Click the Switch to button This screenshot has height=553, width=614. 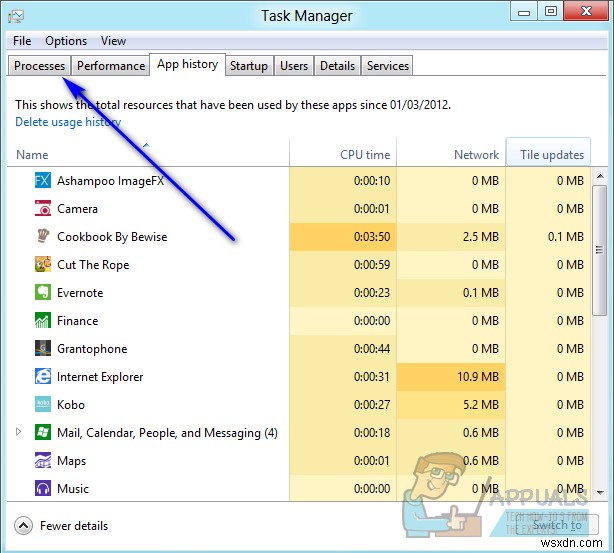pos(557,525)
